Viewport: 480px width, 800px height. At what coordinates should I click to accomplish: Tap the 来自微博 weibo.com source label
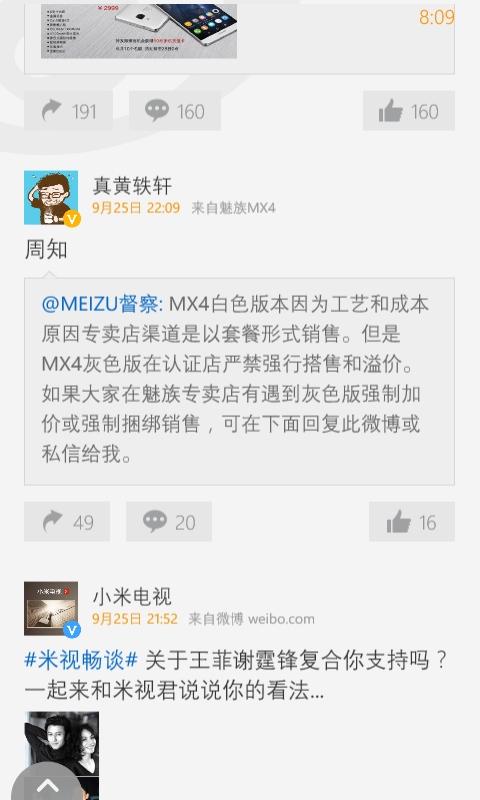tap(251, 619)
